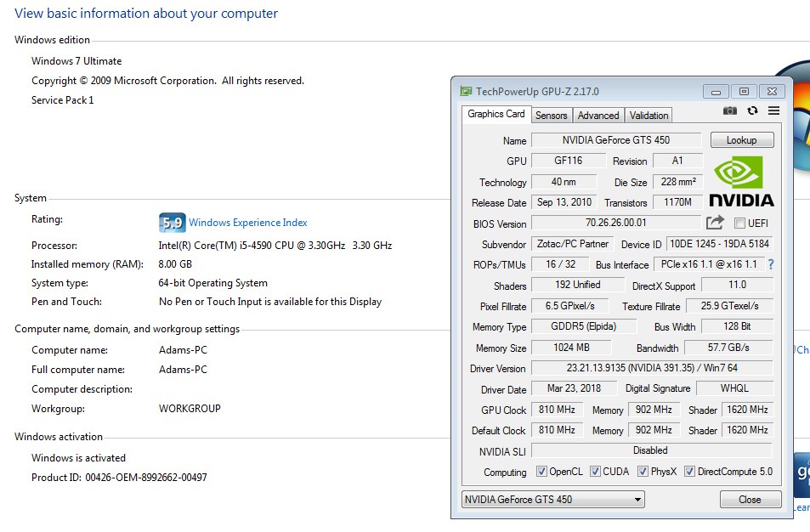
Task: Open the GPU selection dropdown
Action: pos(553,500)
